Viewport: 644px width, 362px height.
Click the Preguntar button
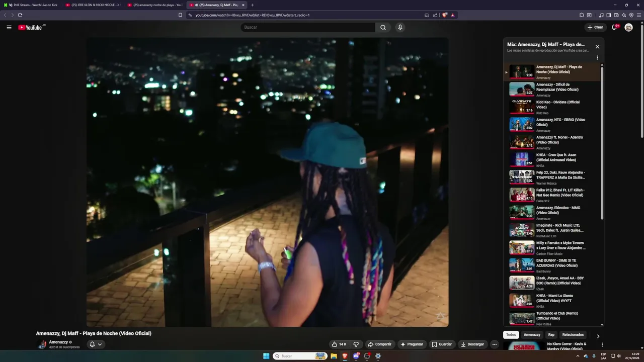(x=412, y=344)
